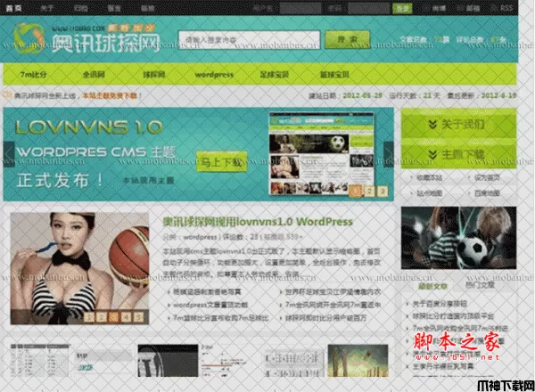This screenshot has height=392, width=535.
Task: Click the RSS link in the top bar
Action: (506, 8)
